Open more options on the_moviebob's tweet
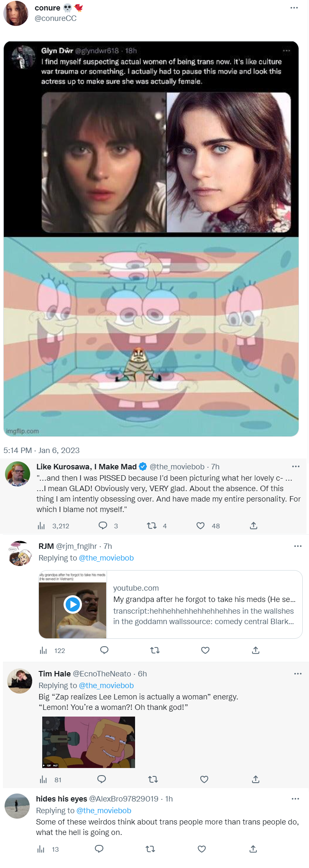Viewport: 309px width, 868px height. point(296,466)
